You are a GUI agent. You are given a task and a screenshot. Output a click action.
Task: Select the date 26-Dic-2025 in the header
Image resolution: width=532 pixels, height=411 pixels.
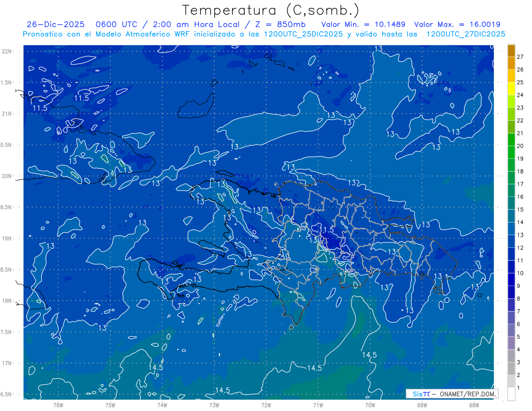coord(55,24)
